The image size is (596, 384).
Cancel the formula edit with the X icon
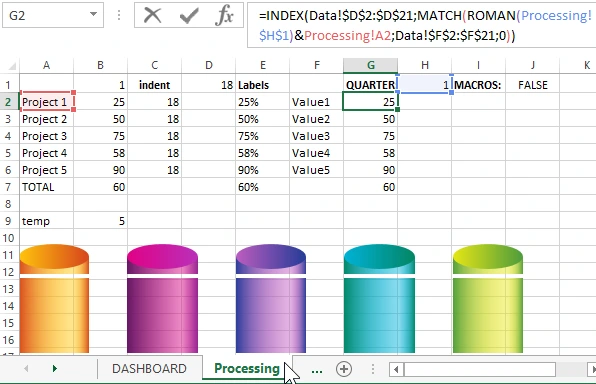[x=152, y=16]
